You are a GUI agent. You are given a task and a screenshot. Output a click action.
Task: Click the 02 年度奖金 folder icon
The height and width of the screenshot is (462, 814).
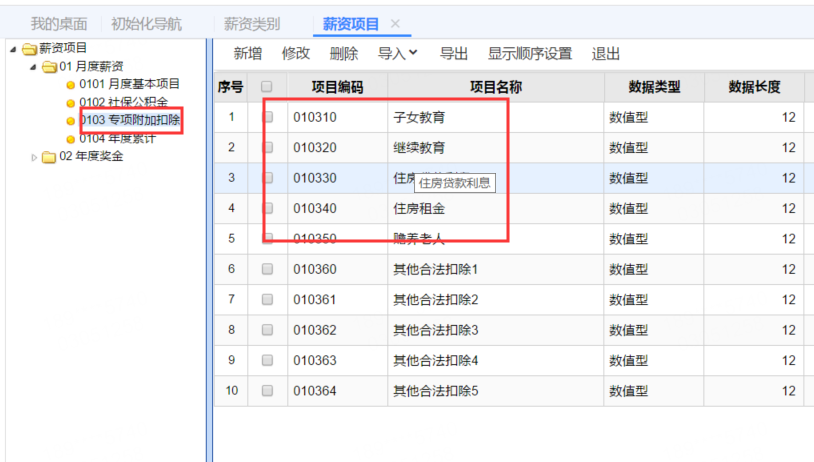pos(49,157)
